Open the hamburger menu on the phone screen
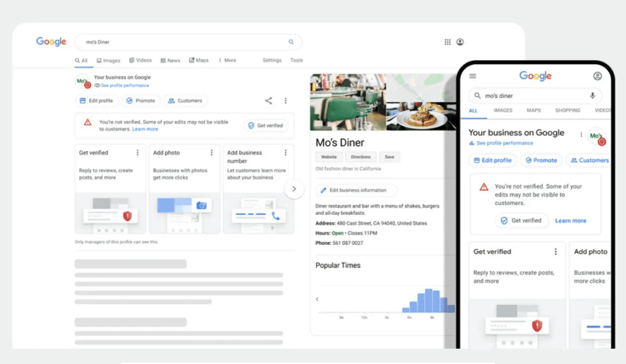 (x=472, y=76)
